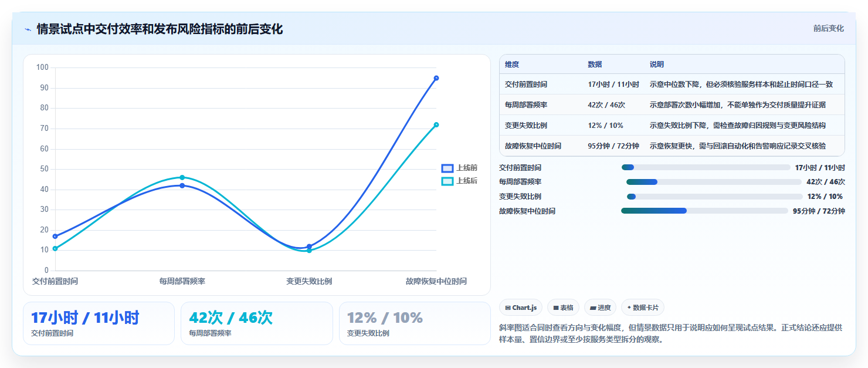
Task: Select the 表格 tag button
Action: tap(563, 308)
